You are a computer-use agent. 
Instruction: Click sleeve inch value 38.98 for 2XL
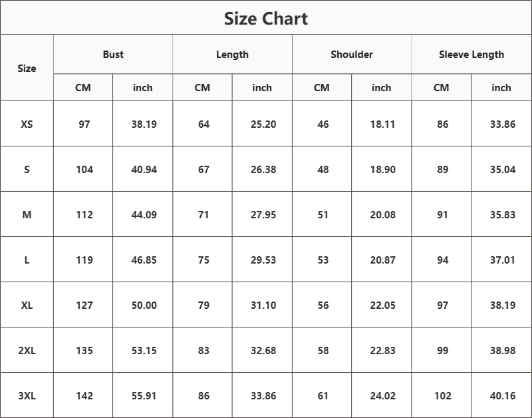(x=503, y=350)
